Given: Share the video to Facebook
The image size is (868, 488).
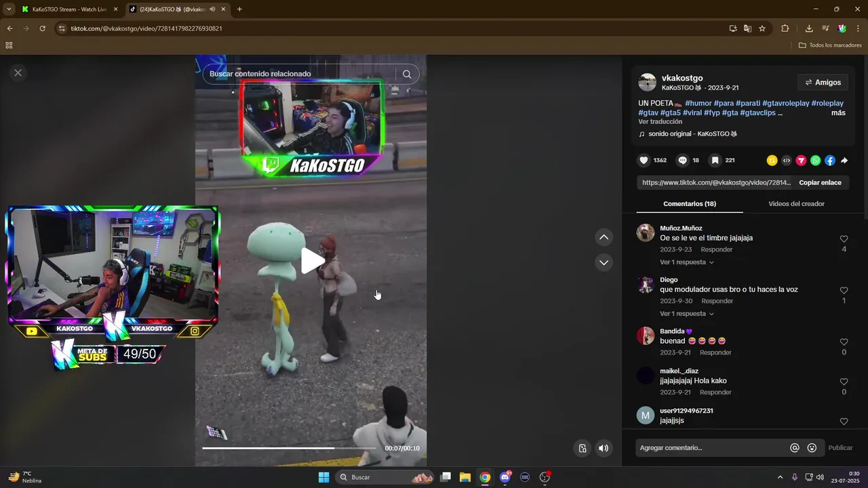Looking at the screenshot, I should pyautogui.click(x=830, y=161).
